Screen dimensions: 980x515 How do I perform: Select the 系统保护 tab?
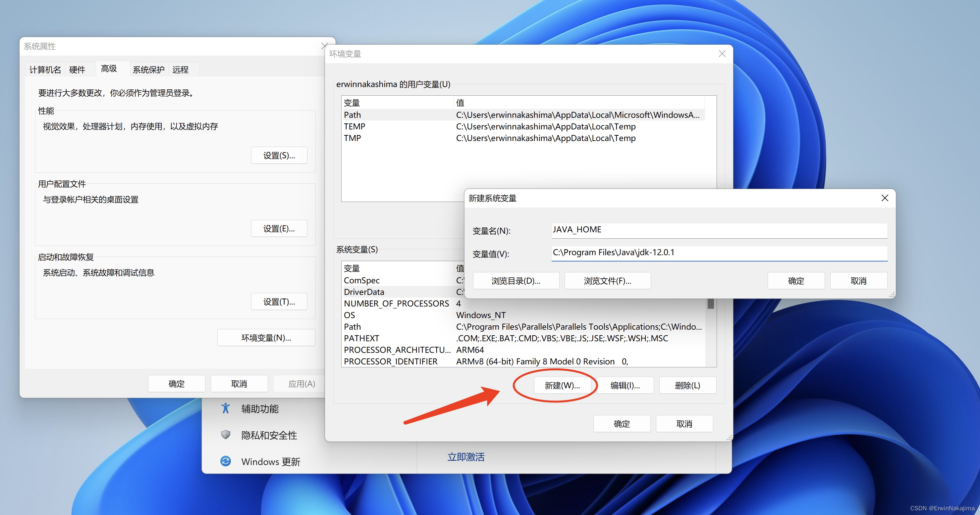pyautogui.click(x=148, y=70)
